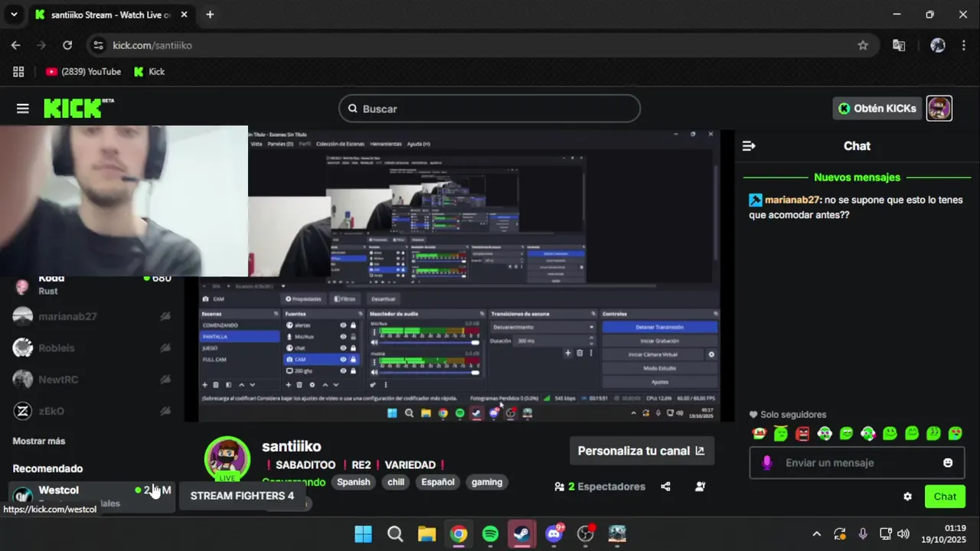Image resolution: width=980 pixels, height=551 pixels.
Task: Send the green halo angel emote
Action: click(781, 434)
